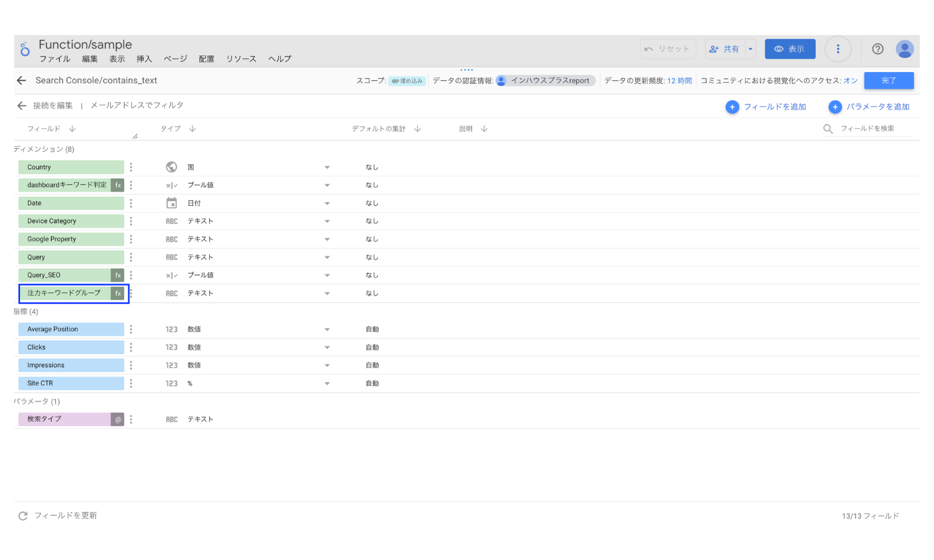Click the @ icon on 検索タイプ parameter
The height and width of the screenshot is (560, 934).
(118, 419)
